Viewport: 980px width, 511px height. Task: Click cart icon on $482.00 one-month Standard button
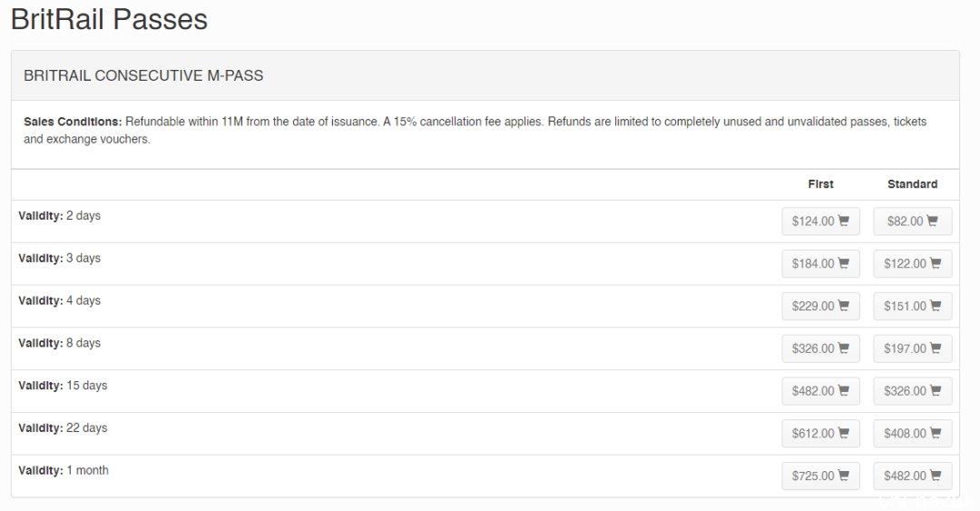point(935,476)
